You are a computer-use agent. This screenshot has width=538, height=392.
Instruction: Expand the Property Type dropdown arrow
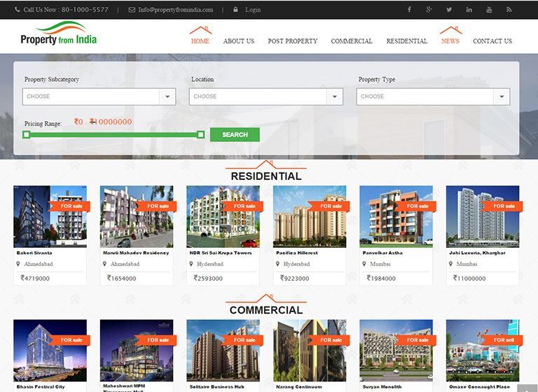(x=502, y=97)
